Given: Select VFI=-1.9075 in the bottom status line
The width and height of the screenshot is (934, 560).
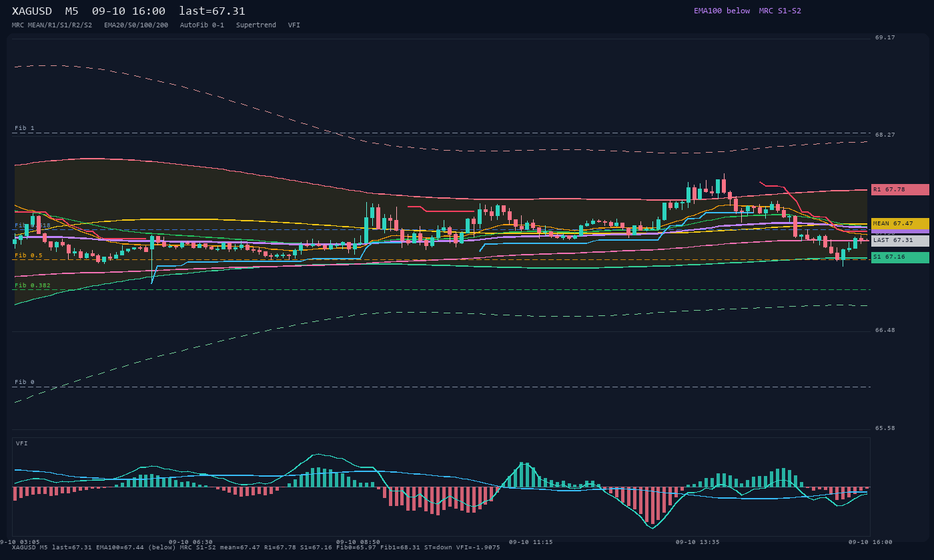Looking at the screenshot, I should [x=478, y=547].
